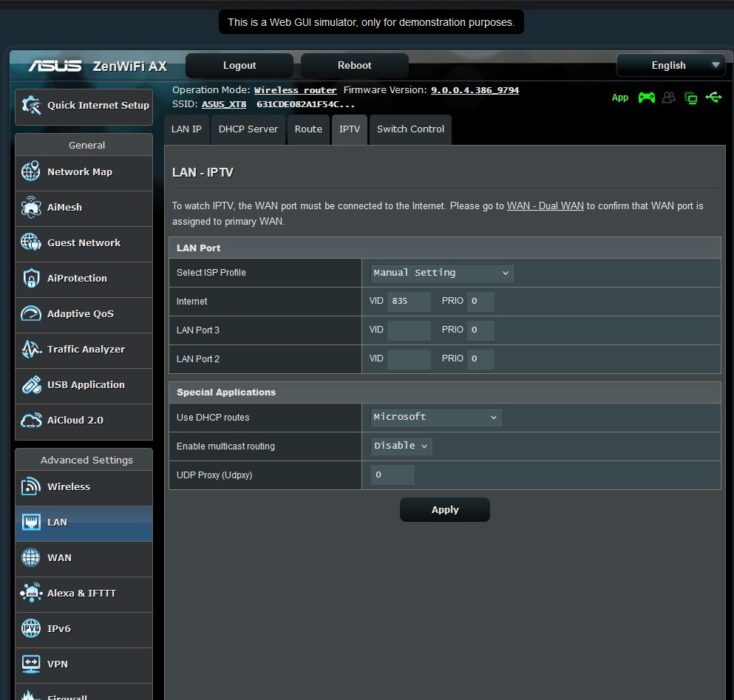The width and height of the screenshot is (734, 700).
Task: Click the IPv6 sidebar icon
Action: pos(31,628)
